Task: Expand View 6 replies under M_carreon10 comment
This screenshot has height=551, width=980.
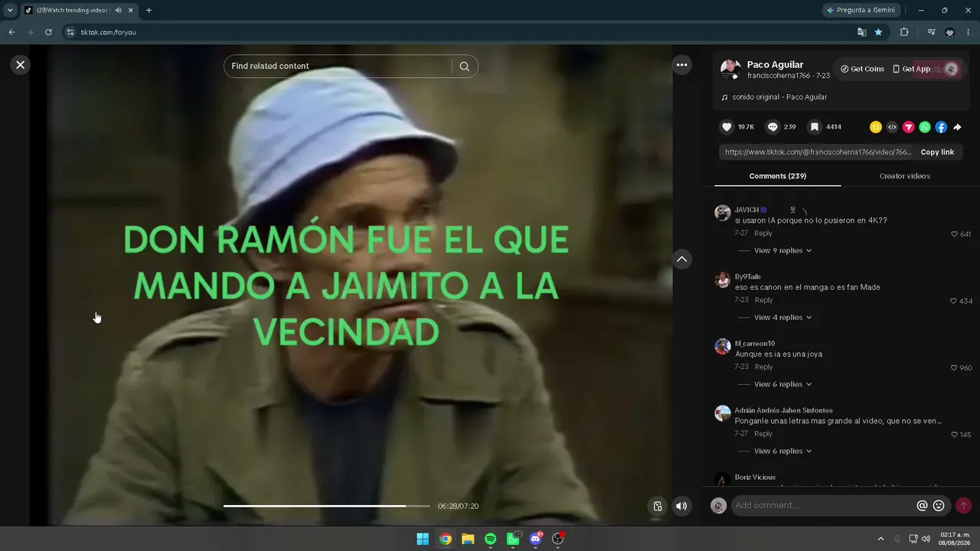Action: pyautogui.click(x=782, y=384)
